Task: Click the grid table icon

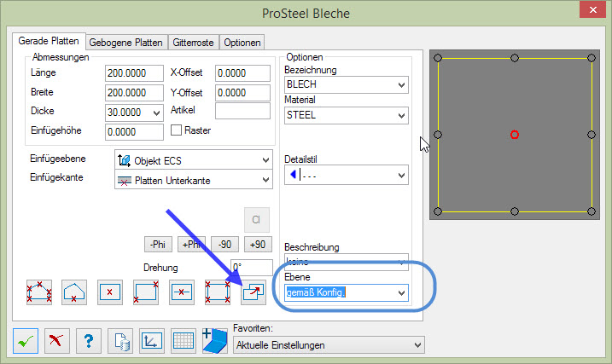Action: tap(183, 341)
